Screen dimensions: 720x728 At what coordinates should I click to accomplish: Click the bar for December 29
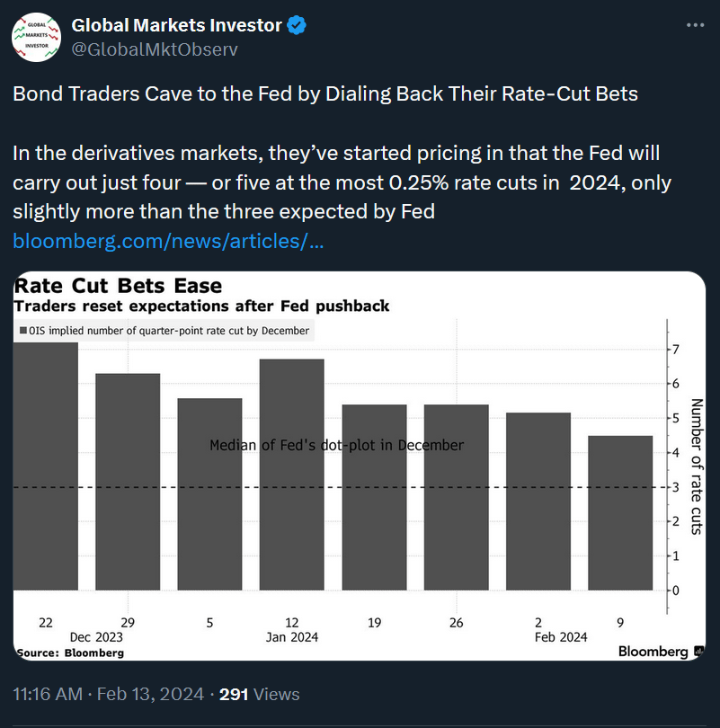point(128,482)
